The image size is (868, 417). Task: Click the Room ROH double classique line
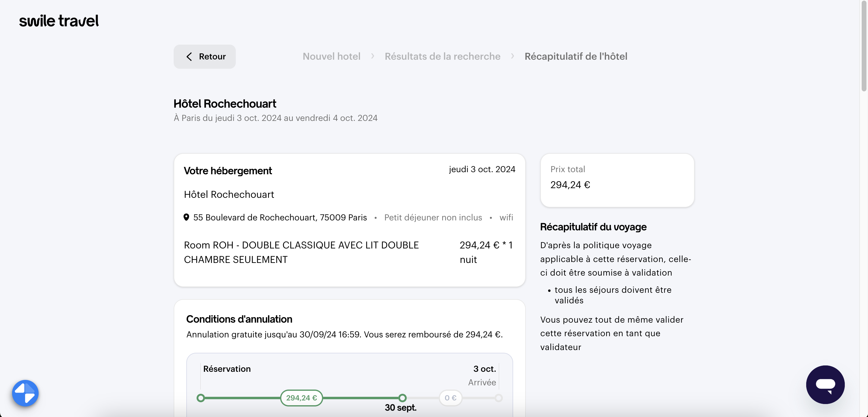click(x=301, y=252)
